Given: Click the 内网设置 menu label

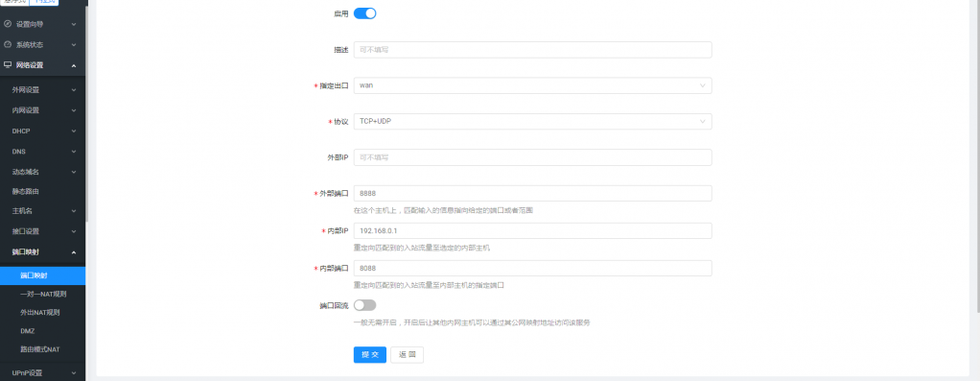Looking at the screenshot, I should 26,110.
